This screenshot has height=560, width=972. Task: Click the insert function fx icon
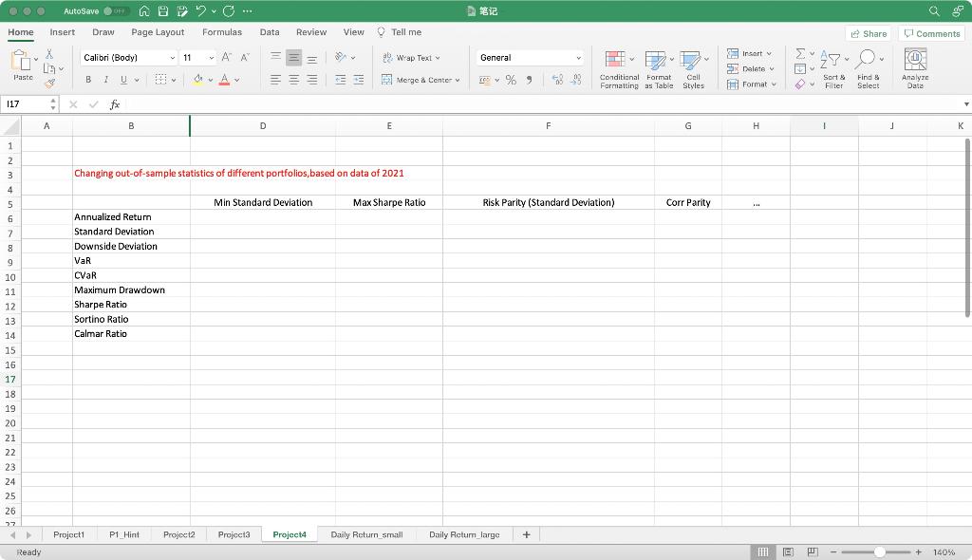click(115, 104)
